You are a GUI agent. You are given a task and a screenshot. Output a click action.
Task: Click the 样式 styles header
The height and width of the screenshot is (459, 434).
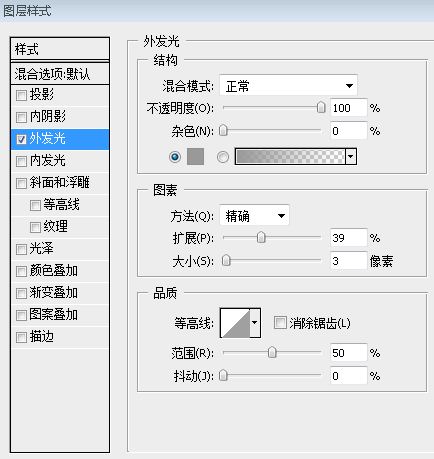tap(60, 49)
